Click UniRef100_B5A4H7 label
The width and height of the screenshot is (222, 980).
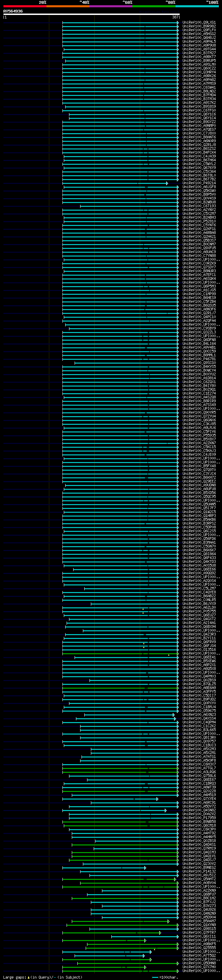pos(199,921)
